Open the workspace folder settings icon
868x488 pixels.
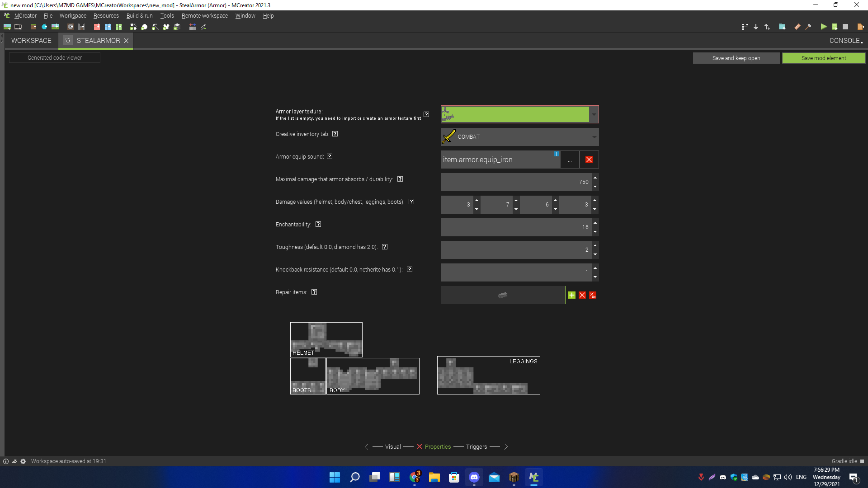pos(782,27)
